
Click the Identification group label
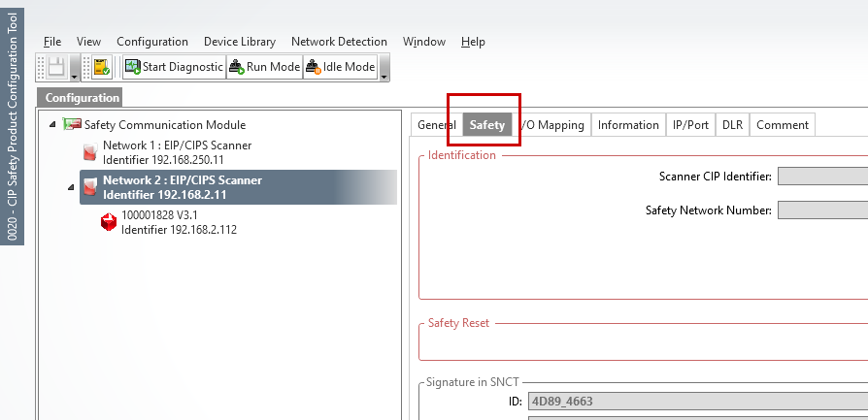pyautogui.click(x=462, y=155)
